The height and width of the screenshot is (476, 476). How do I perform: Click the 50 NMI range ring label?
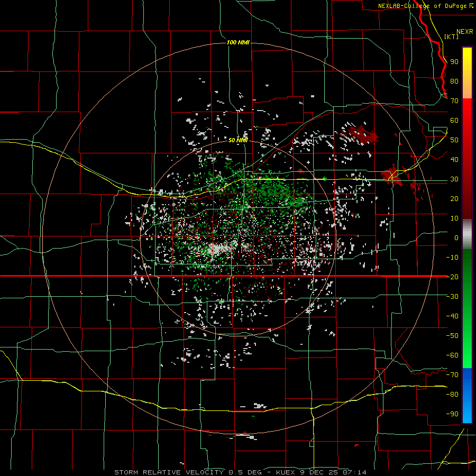tap(239, 140)
